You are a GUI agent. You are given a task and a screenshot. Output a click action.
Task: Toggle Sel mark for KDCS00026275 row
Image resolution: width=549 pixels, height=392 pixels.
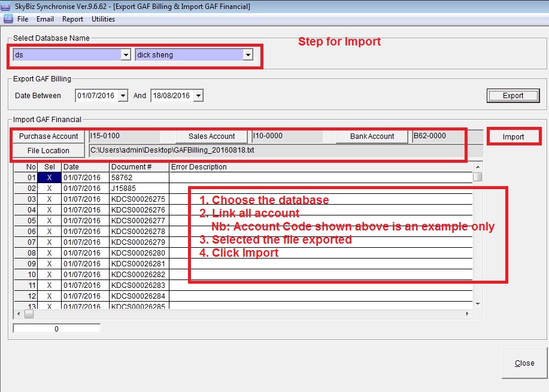pos(49,199)
